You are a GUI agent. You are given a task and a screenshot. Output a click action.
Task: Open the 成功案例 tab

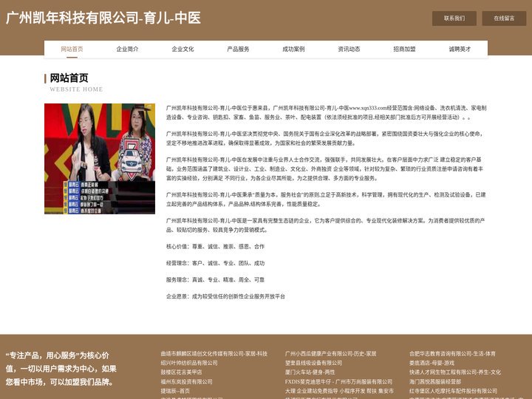coord(293,49)
